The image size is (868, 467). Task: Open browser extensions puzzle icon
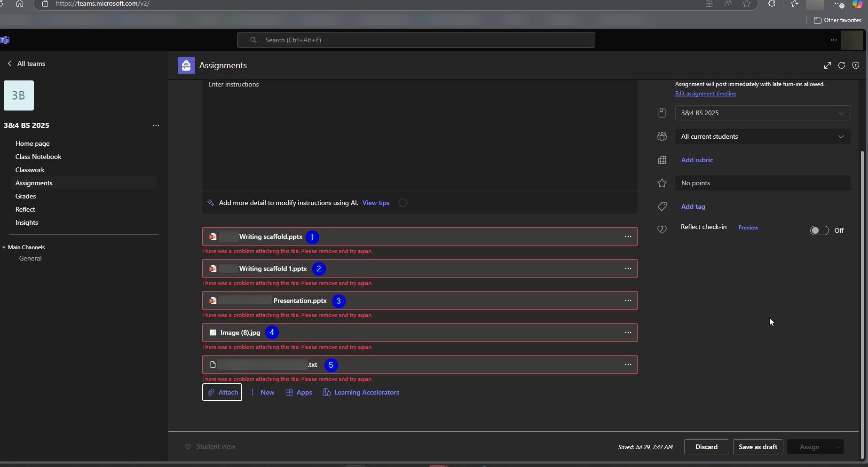(x=772, y=4)
